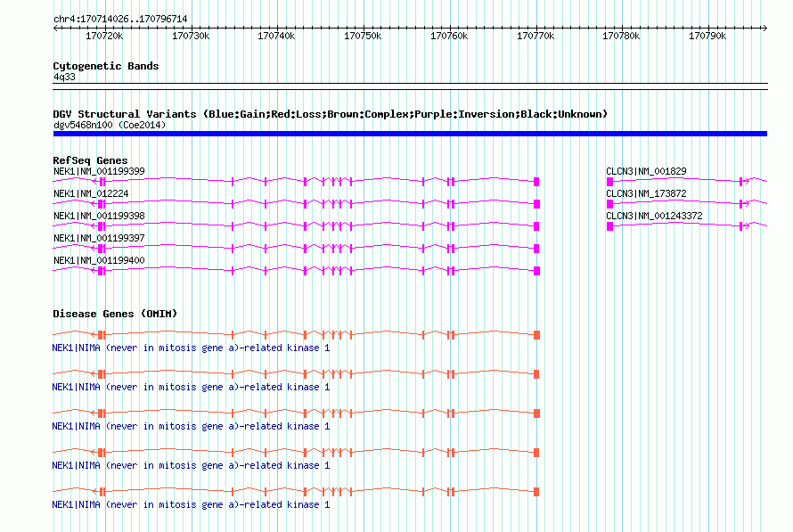Image resolution: width=793 pixels, height=532 pixels.
Task: Open the topmost NEK1|NIMA OMIM gene description
Action: coord(191,348)
